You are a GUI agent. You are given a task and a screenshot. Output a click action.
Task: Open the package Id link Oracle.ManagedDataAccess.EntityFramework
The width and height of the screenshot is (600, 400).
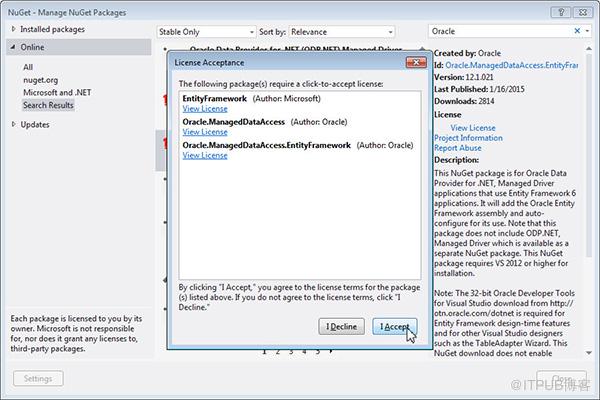click(512, 65)
